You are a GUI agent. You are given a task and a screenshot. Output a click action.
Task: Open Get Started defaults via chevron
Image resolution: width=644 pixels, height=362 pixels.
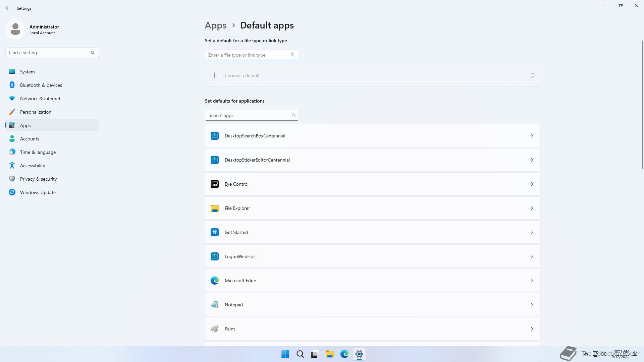click(532, 232)
